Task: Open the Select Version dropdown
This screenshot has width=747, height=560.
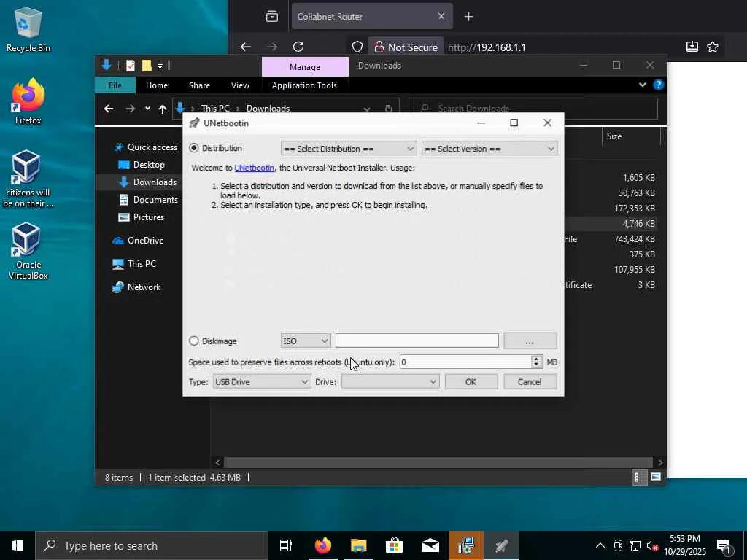Action: [x=489, y=149]
